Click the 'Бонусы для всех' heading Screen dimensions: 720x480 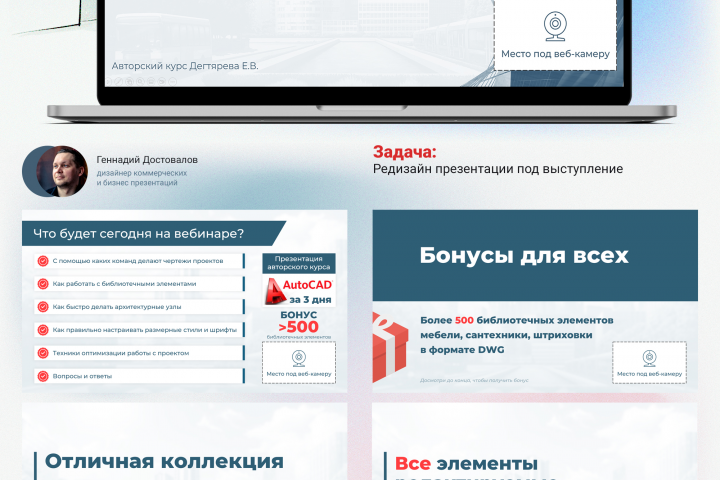tap(524, 255)
